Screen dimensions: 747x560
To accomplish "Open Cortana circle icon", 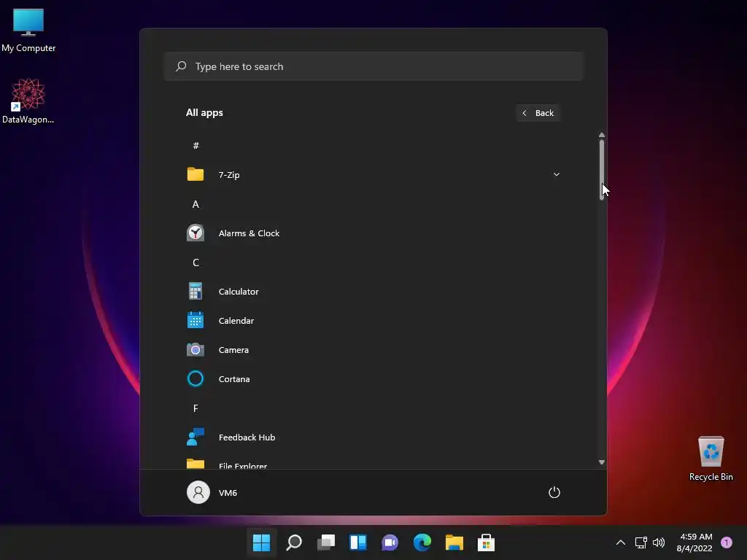I will pos(196,378).
